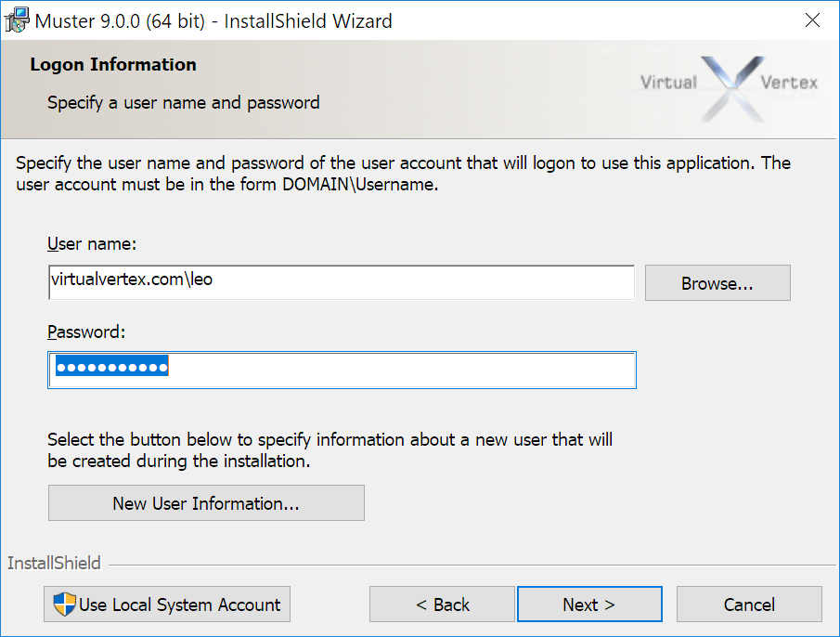Cancel the Muster installation

tap(748, 604)
